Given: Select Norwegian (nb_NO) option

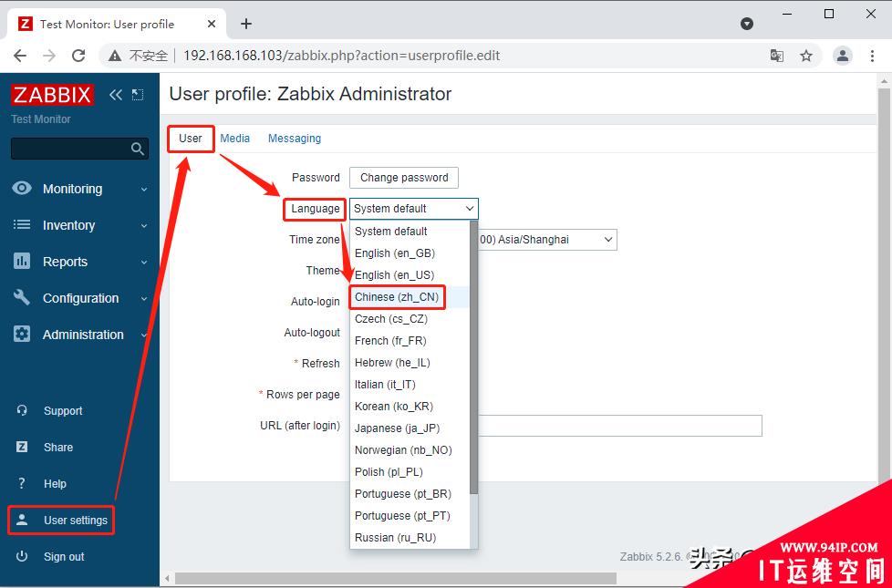Looking at the screenshot, I should 410,449.
